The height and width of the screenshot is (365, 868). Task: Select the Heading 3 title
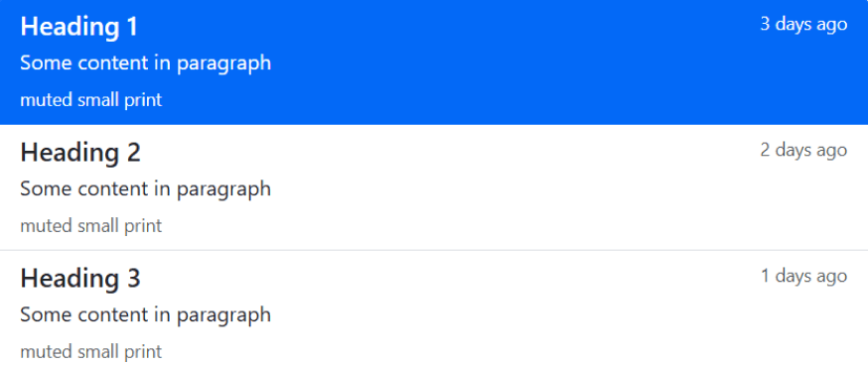pos(80,279)
